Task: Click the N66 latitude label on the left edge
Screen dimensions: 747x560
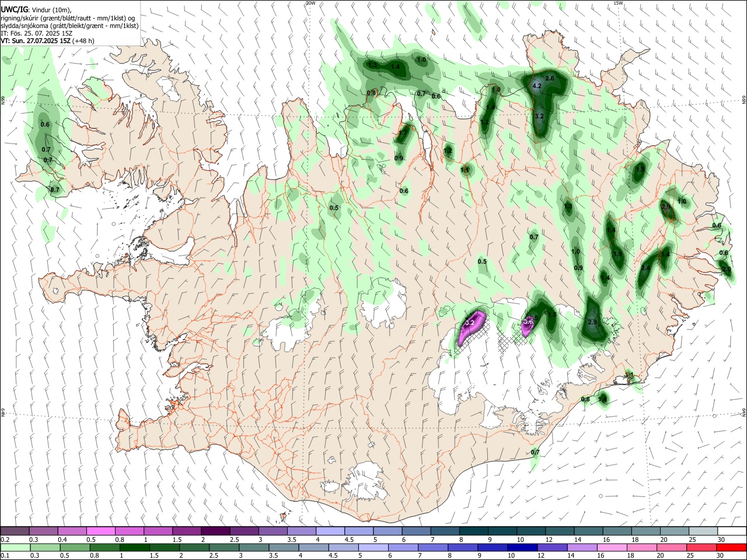Action: pyautogui.click(x=3, y=100)
